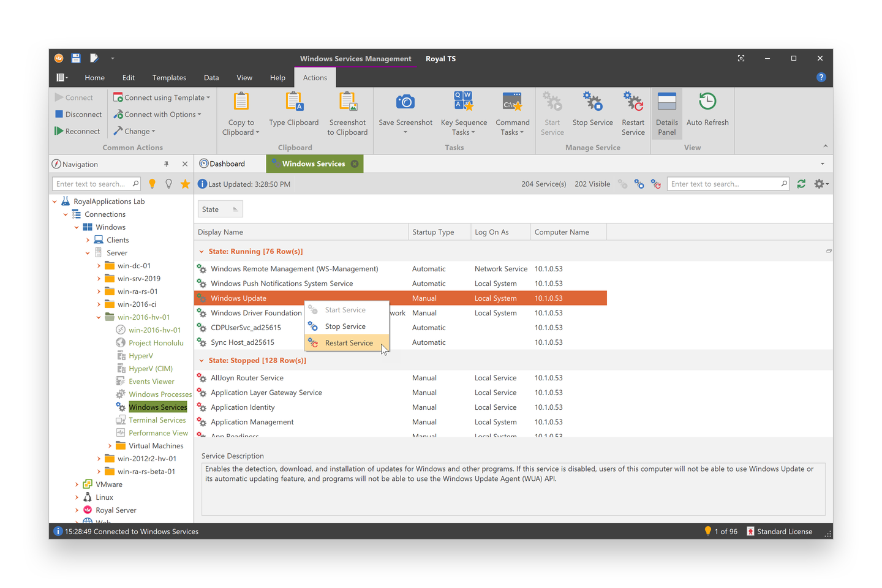Click Restart Service ribbon icon
The image size is (882, 588).
(633, 102)
